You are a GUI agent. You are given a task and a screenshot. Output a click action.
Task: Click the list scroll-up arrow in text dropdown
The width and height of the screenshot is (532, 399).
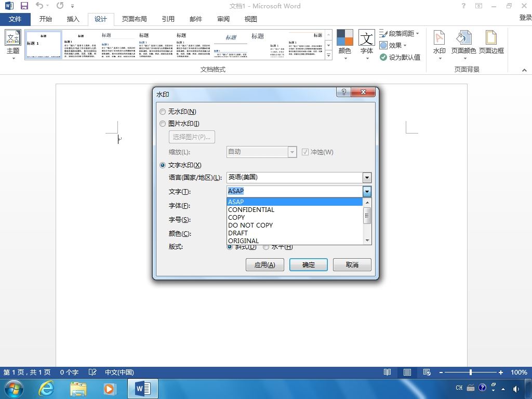(x=367, y=202)
